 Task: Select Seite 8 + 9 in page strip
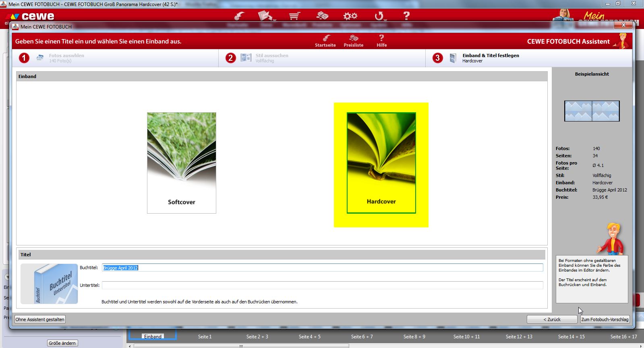coord(414,337)
